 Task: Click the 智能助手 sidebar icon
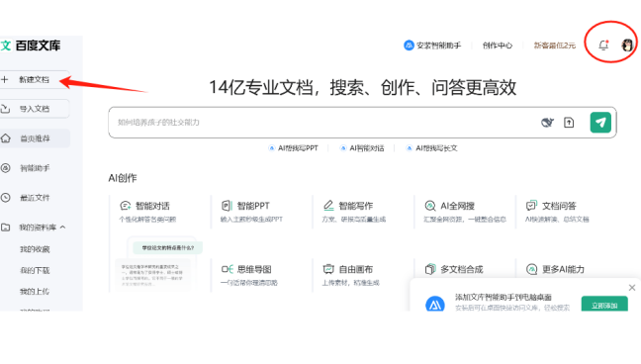click(5, 168)
